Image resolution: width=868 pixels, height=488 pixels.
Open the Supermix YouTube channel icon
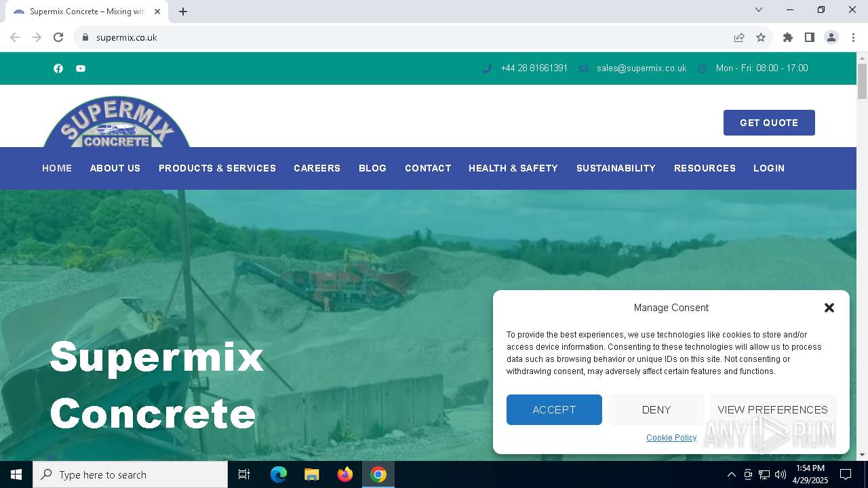pyautogui.click(x=81, y=68)
